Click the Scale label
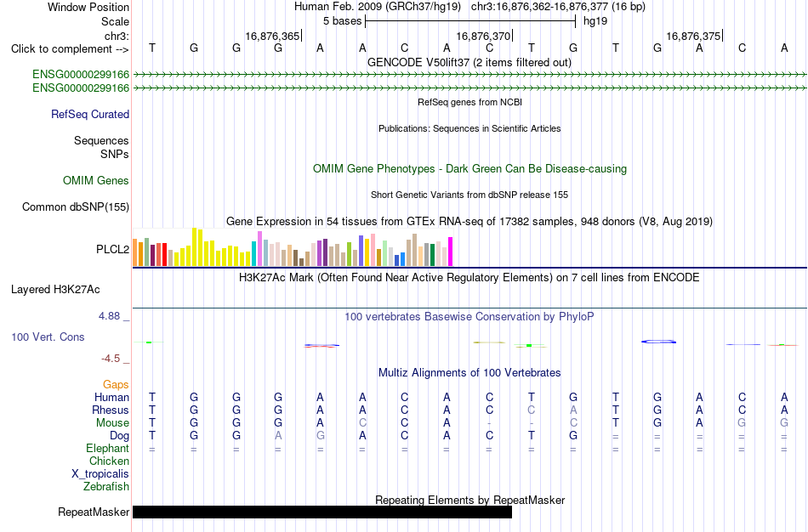This screenshot has width=808, height=532. (115, 21)
